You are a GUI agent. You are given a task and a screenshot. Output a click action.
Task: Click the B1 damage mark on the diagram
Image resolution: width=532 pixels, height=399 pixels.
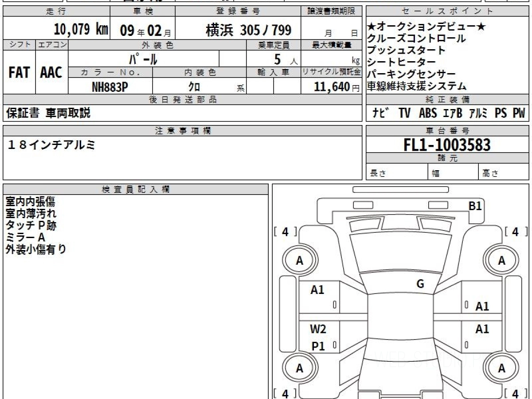(475, 206)
